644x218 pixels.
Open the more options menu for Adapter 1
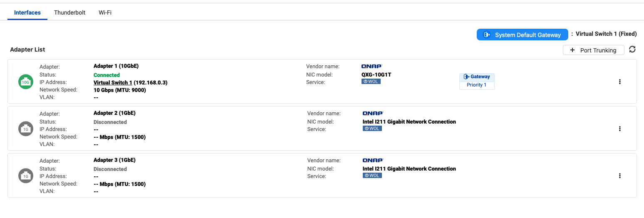coord(620,82)
